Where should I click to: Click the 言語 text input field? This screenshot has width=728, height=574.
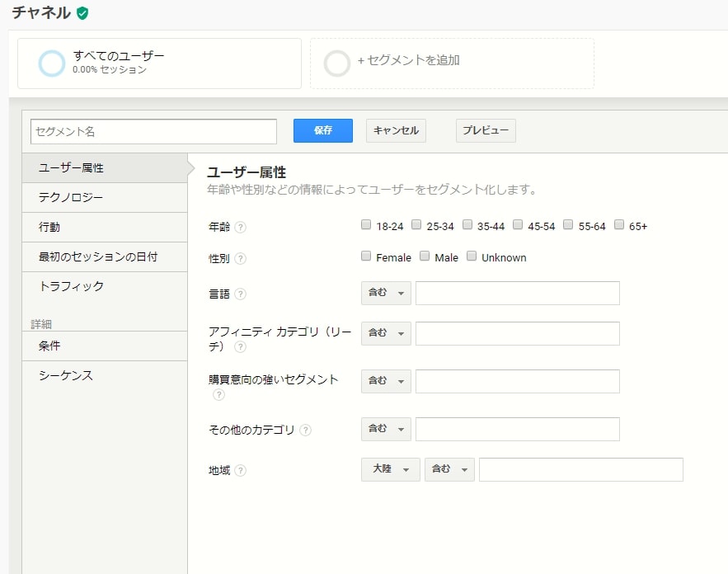click(x=518, y=293)
